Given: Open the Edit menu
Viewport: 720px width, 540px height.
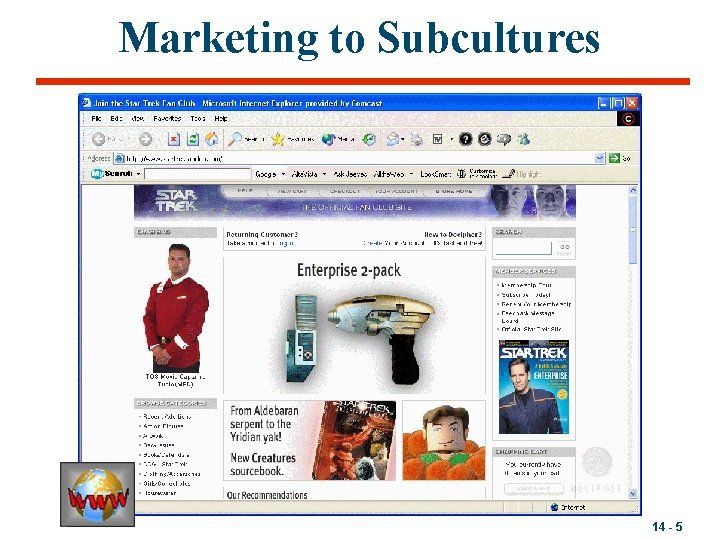Looking at the screenshot, I should tap(116, 118).
